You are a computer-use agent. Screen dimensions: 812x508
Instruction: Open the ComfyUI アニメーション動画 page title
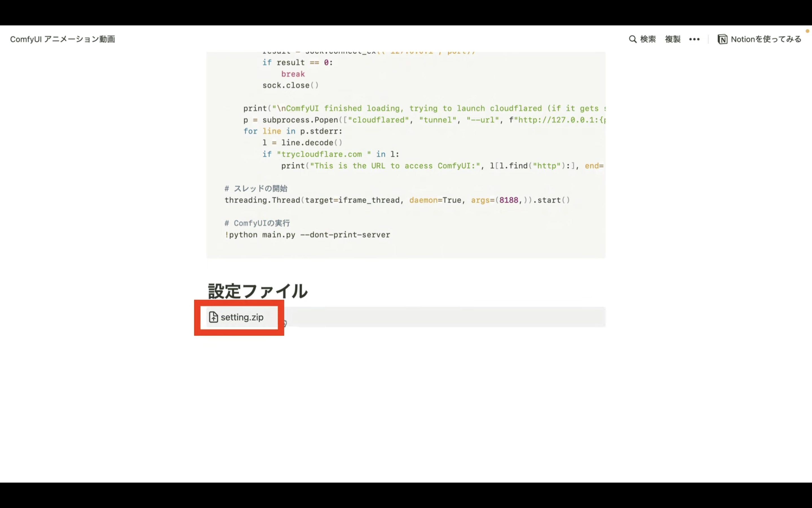pyautogui.click(x=62, y=39)
